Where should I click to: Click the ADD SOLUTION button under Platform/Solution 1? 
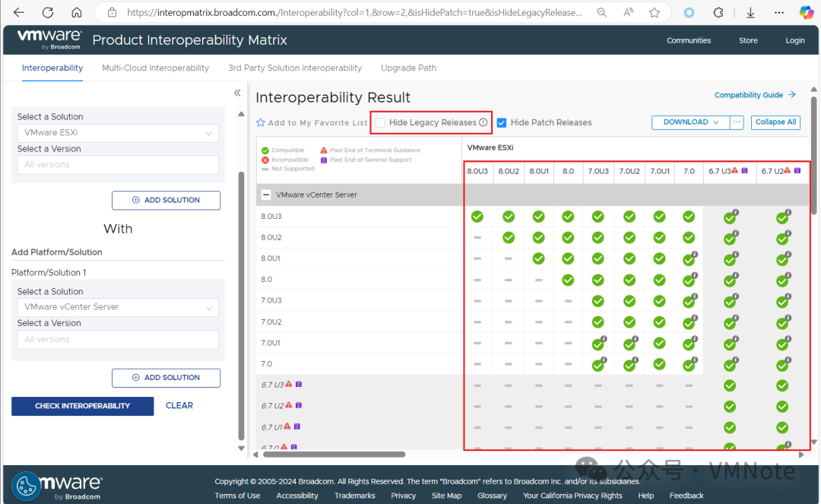(x=166, y=378)
